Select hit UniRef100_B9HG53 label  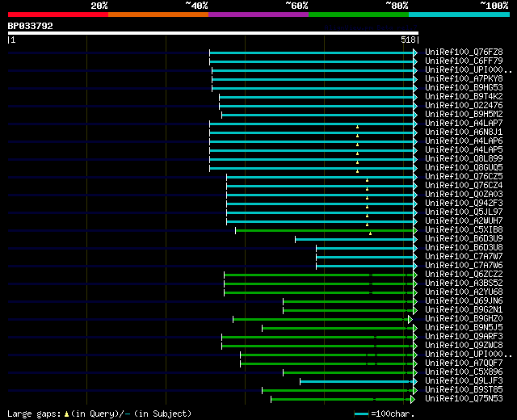464,88
